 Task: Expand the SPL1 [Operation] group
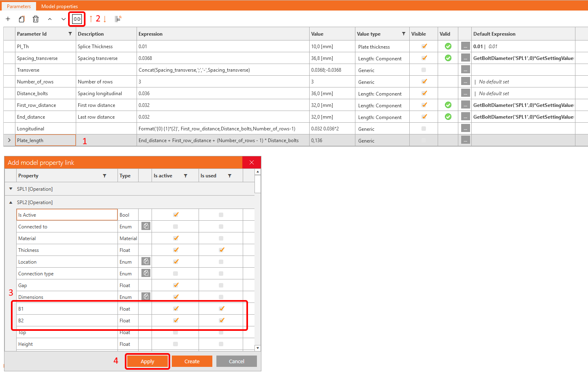(x=11, y=189)
